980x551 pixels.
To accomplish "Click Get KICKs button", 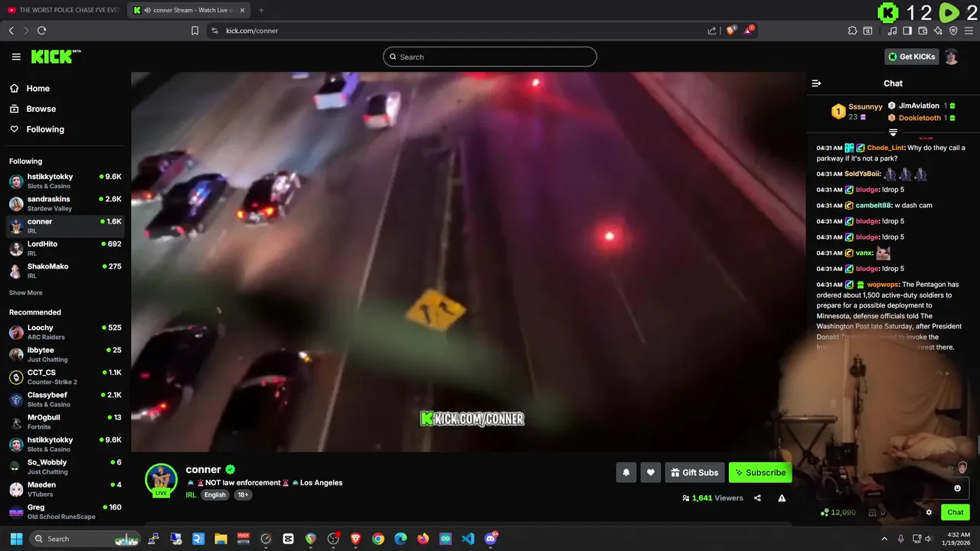I will pos(911,57).
